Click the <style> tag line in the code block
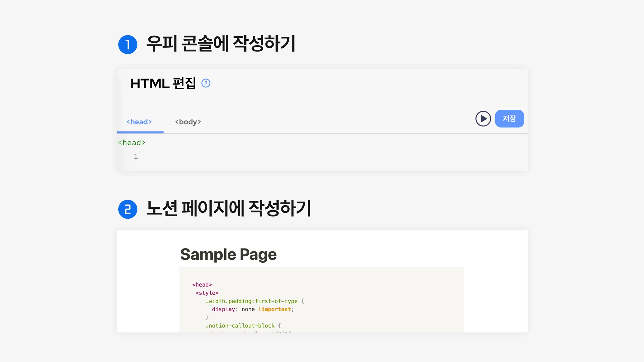This screenshot has width=644, height=362. (x=207, y=293)
